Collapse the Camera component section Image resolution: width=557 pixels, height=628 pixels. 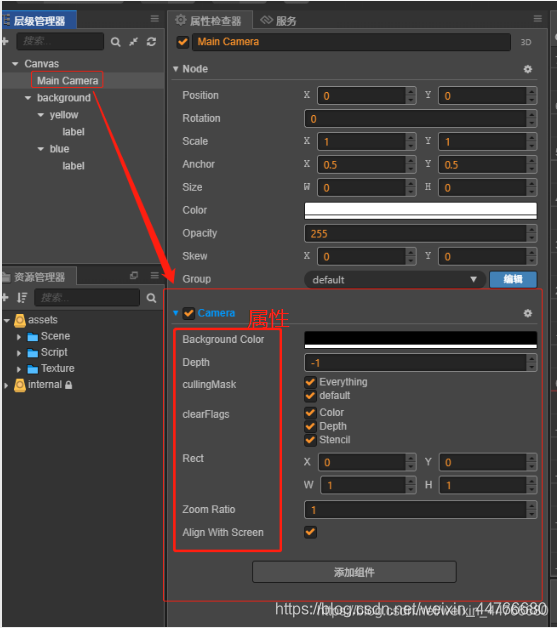(175, 313)
